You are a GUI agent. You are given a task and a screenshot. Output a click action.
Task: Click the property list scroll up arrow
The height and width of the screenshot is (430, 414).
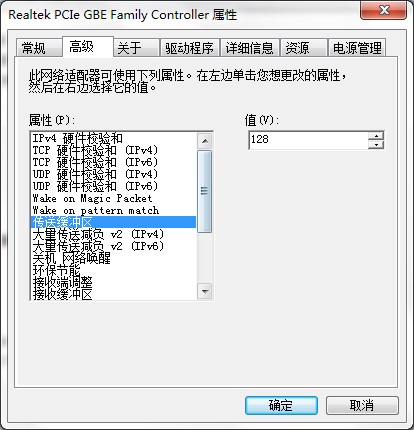(x=205, y=141)
